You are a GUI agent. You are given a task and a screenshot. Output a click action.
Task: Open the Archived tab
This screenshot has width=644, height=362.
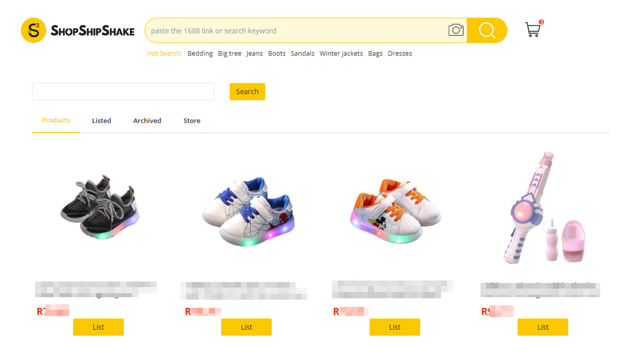(147, 121)
